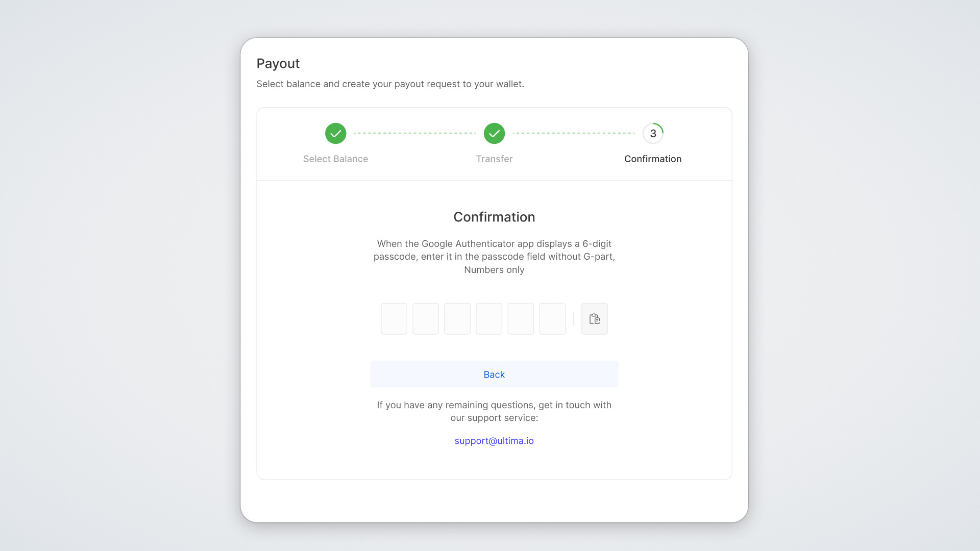Screen dimensions: 980x551
Task: Select the Confirmation step label
Action: tap(653, 159)
